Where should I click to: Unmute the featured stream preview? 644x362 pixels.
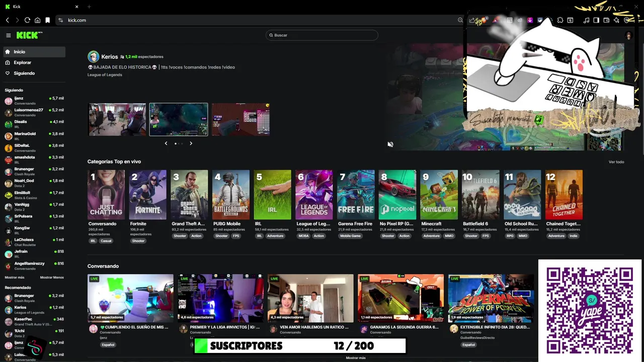click(390, 144)
